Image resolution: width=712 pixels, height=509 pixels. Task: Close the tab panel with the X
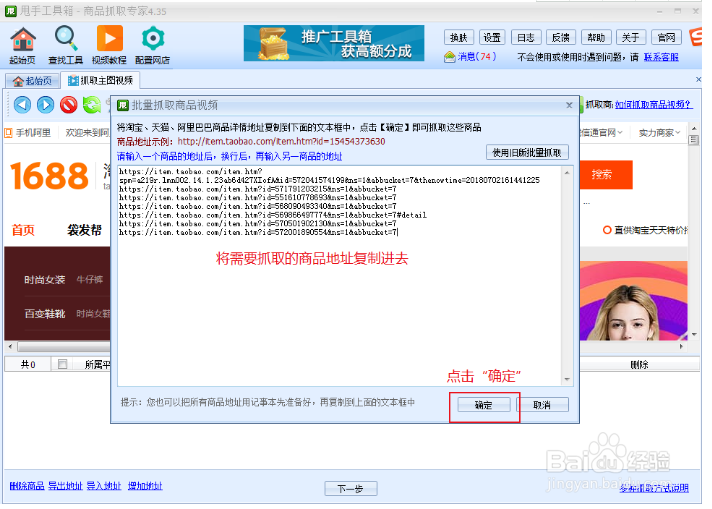(698, 80)
